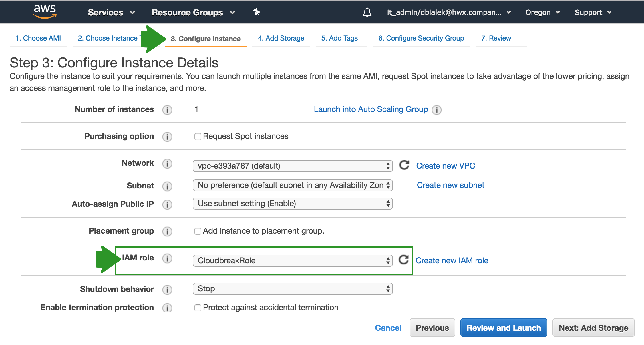Image resolution: width=644 pixels, height=345 pixels.
Task: Click the AWS logo home icon
Action: tap(45, 12)
